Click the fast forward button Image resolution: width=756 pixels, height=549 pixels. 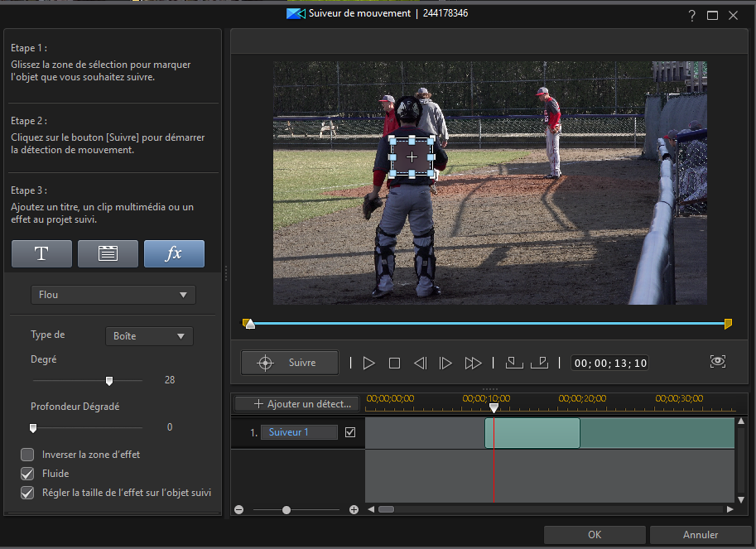[473, 363]
